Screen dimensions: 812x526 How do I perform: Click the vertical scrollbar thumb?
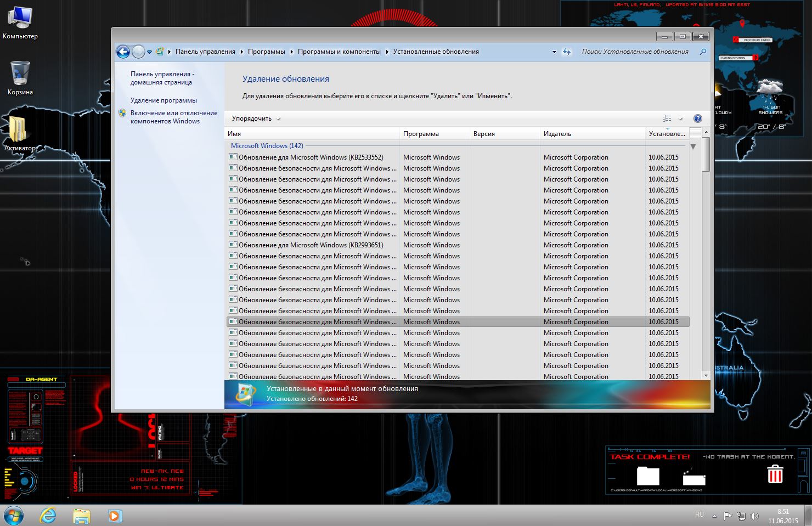click(706, 154)
